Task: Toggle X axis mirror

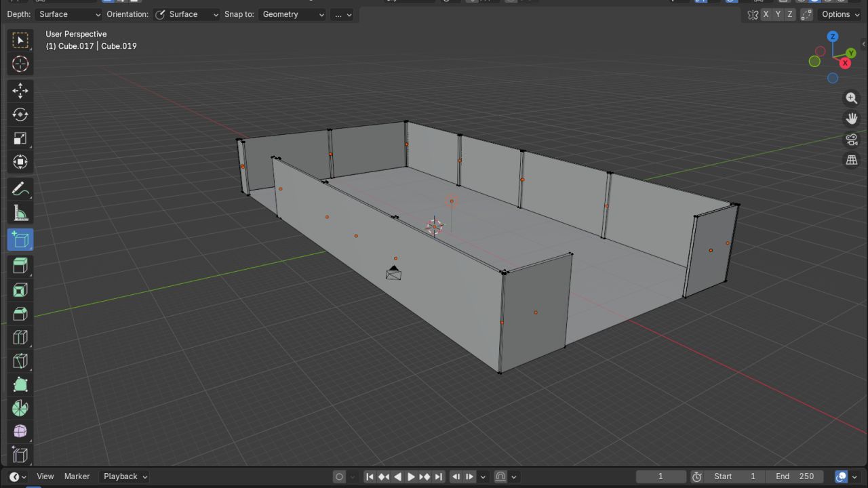Action: click(766, 14)
